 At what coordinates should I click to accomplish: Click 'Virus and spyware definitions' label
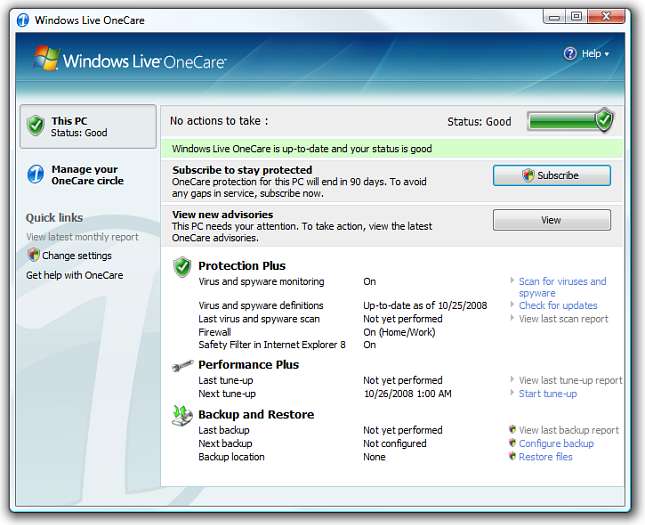(x=261, y=305)
